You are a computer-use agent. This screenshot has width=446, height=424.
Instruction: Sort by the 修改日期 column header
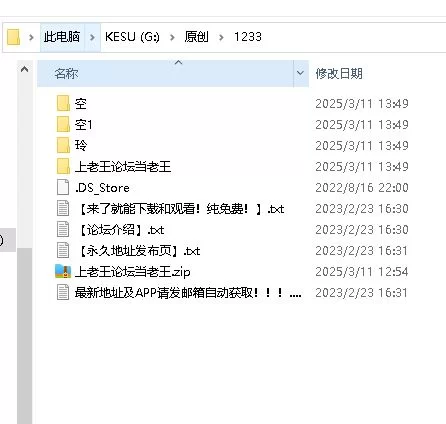point(339,73)
